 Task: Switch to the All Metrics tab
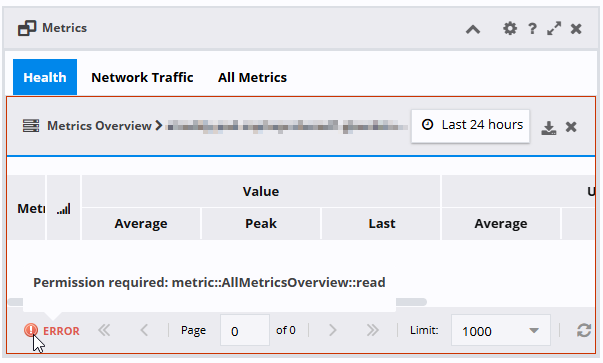(x=252, y=77)
